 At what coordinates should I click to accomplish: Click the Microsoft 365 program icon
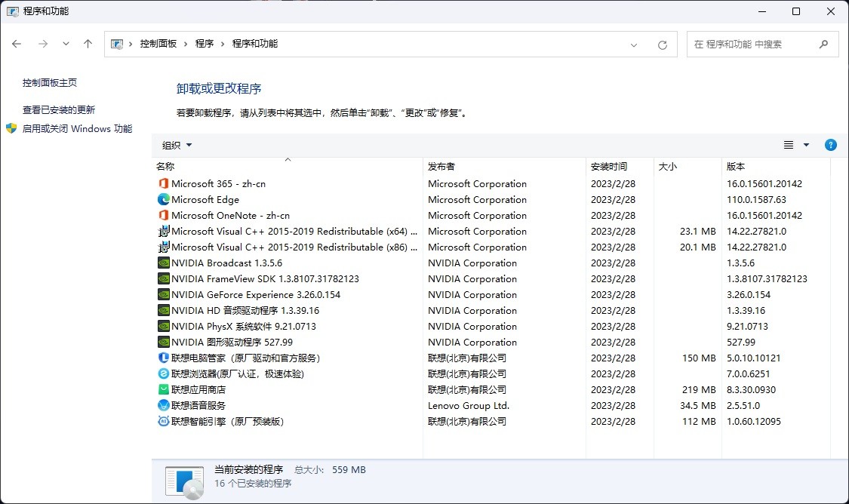tap(163, 183)
